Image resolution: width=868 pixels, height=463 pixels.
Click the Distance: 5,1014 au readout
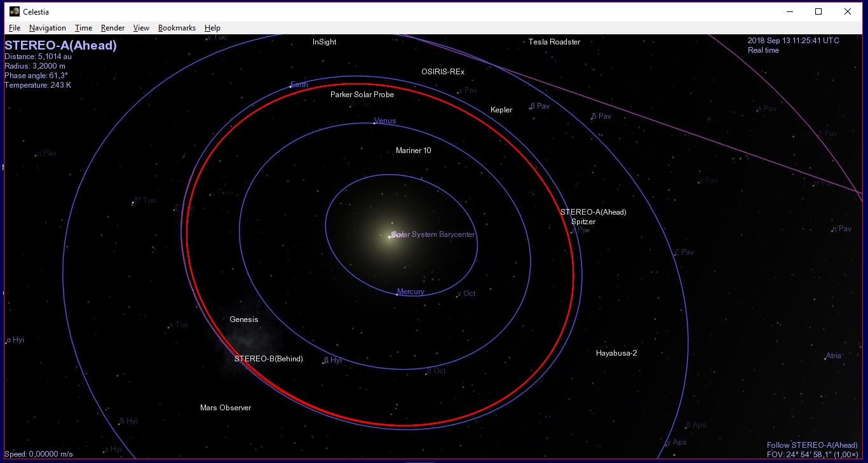[x=38, y=57]
